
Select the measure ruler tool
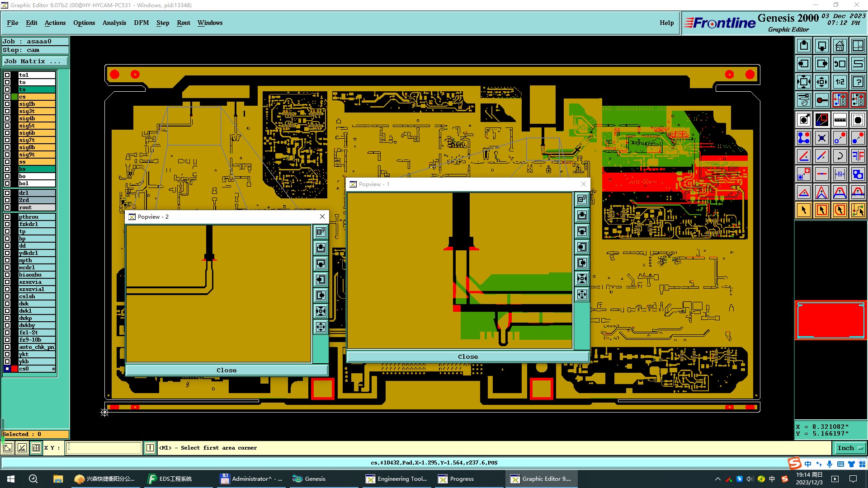(840, 120)
